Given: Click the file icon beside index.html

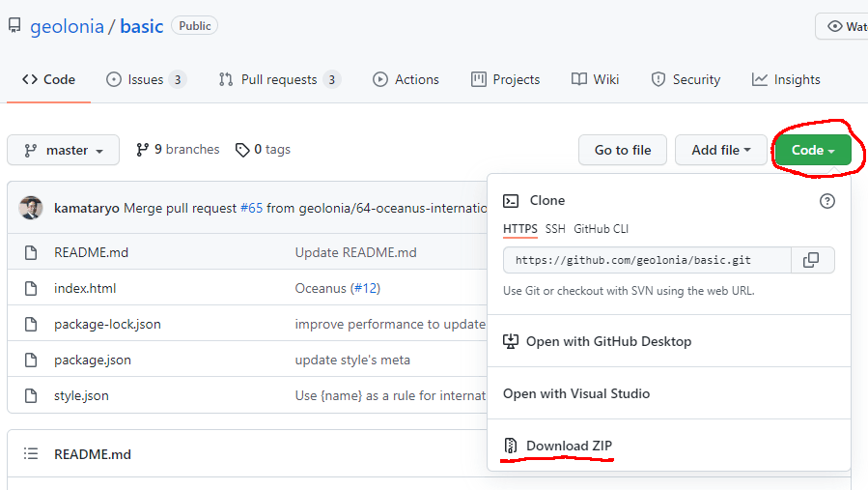Looking at the screenshot, I should point(31,288).
